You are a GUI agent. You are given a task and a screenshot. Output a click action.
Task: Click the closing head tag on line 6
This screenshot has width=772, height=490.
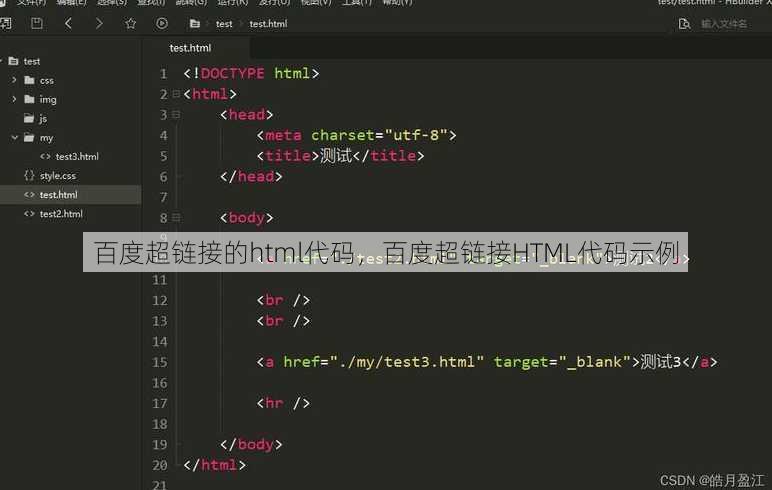click(251, 176)
